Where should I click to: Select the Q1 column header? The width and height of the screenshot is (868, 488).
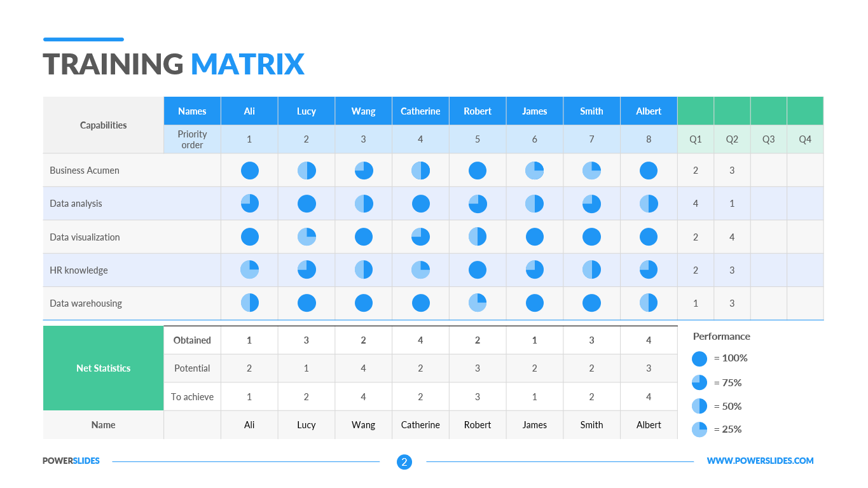coord(696,139)
